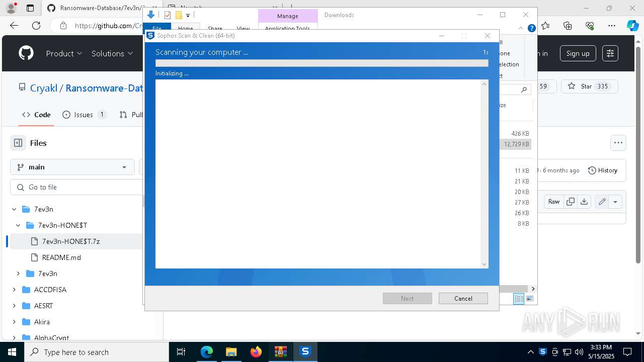
Task: Expand the Akira folder
Action: click(x=14, y=322)
